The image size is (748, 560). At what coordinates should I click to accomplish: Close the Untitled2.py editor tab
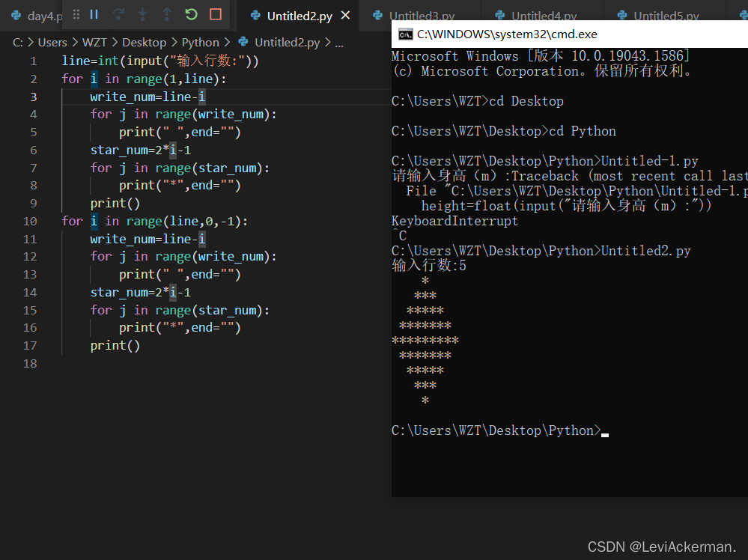click(x=344, y=13)
